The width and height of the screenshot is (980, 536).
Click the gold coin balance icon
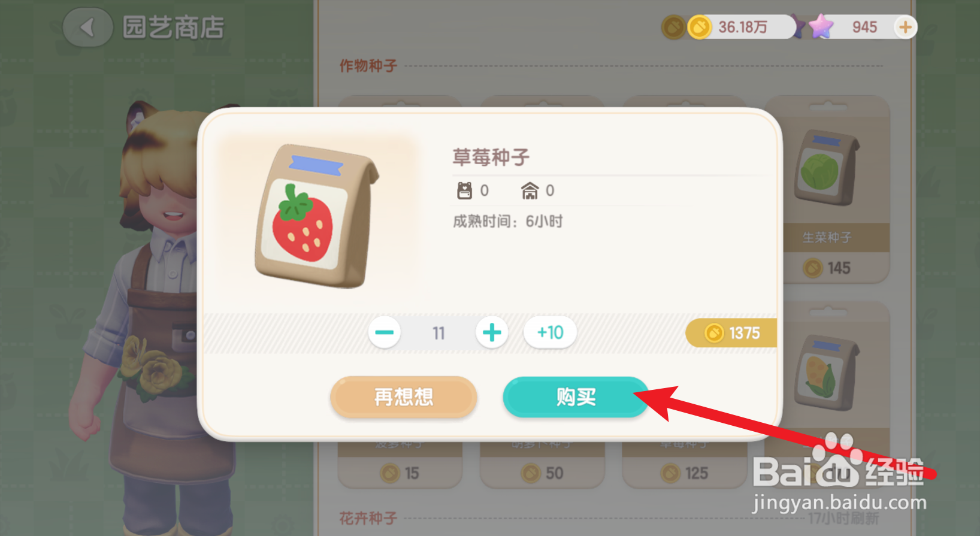(x=699, y=28)
